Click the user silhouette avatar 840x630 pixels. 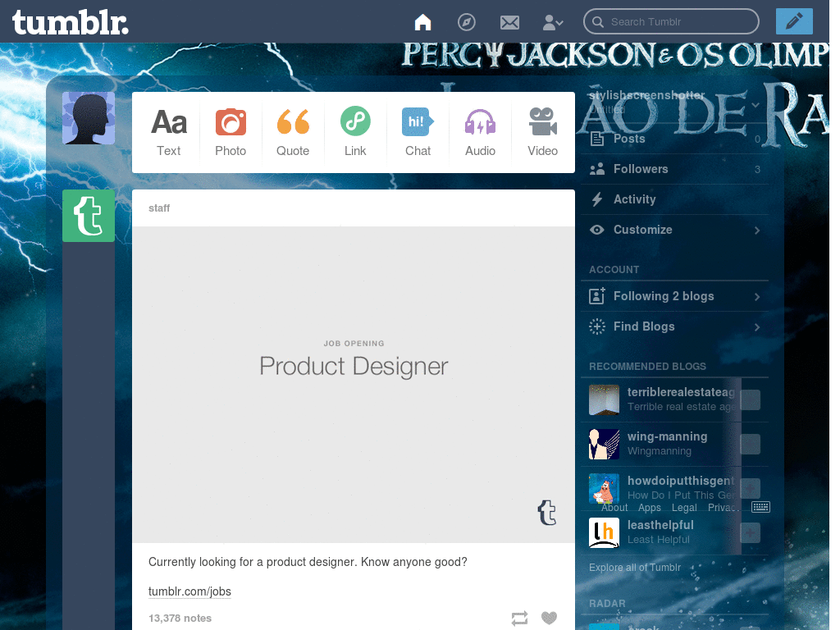tap(89, 118)
